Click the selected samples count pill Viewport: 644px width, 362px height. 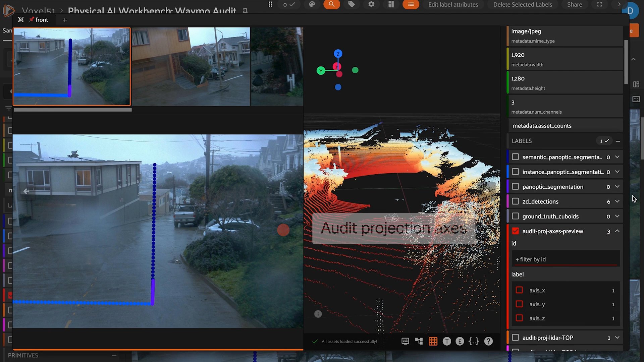point(289,4)
